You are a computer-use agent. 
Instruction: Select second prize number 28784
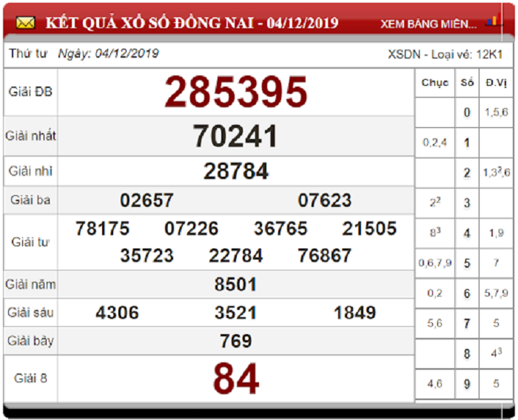click(236, 171)
